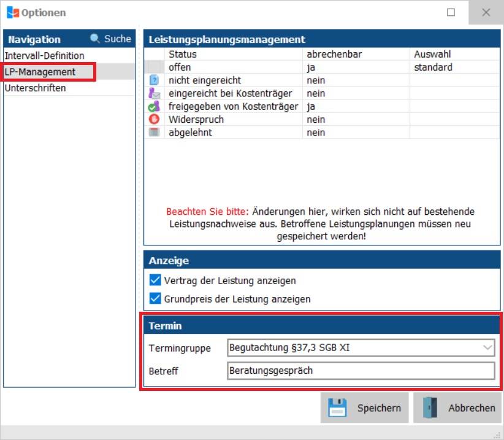Click abrechenbar value for 'offen' row
Screen dimensions: 504x440
pos(356,68)
